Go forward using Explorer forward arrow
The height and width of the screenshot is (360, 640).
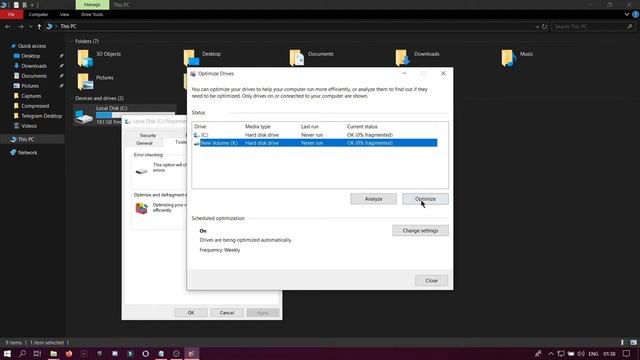[x=20, y=27]
